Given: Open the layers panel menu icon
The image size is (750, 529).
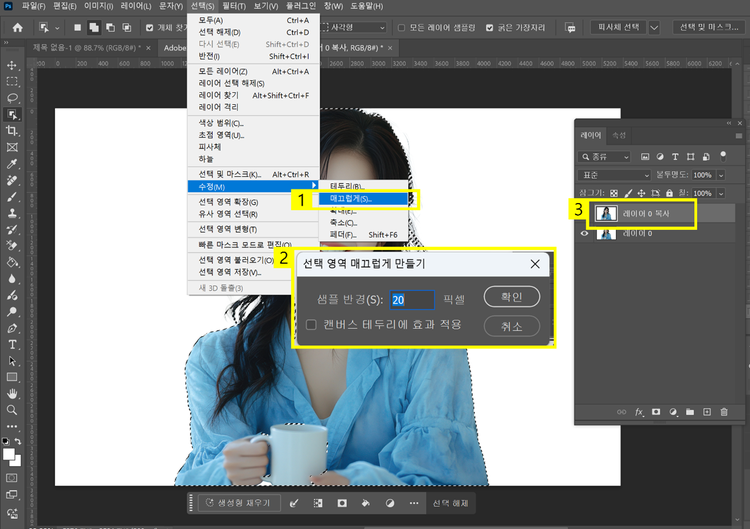Looking at the screenshot, I should [739, 136].
